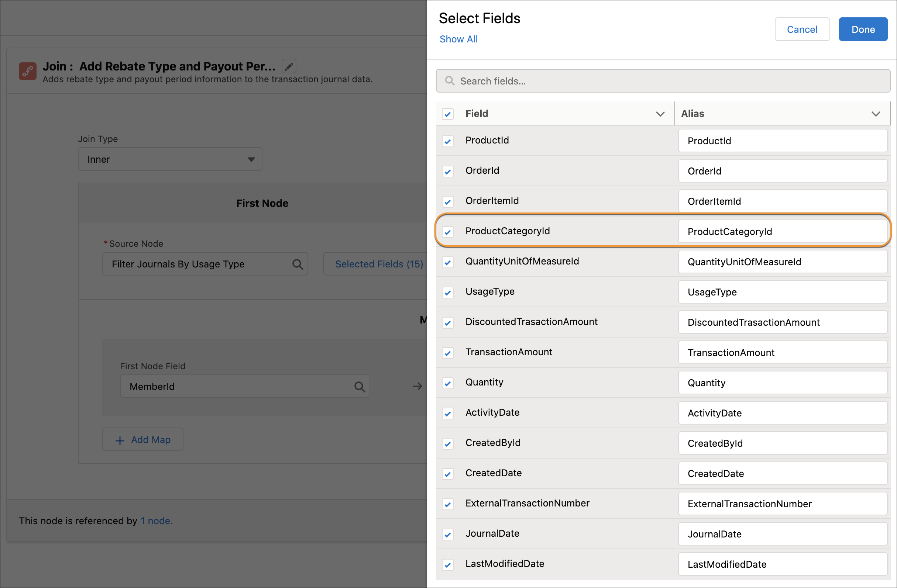Uncheck the ActivityDate checkbox
This screenshot has height=588, width=897.
coord(448,414)
